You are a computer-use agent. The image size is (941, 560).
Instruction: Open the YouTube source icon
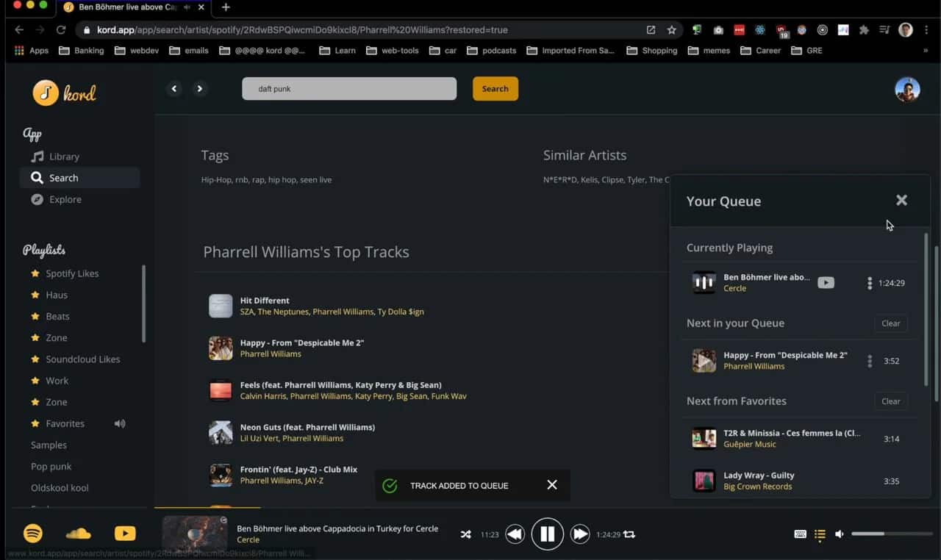pyautogui.click(x=124, y=534)
